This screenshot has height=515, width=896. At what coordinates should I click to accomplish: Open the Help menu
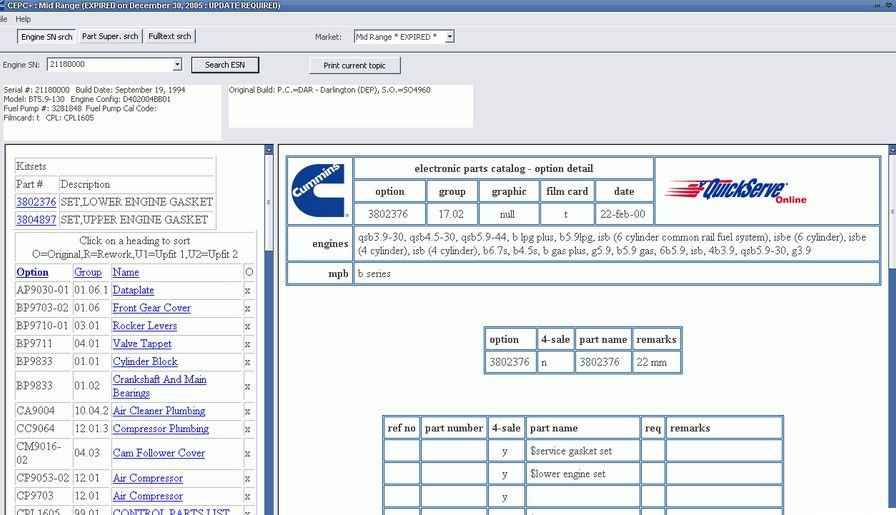(x=23, y=19)
